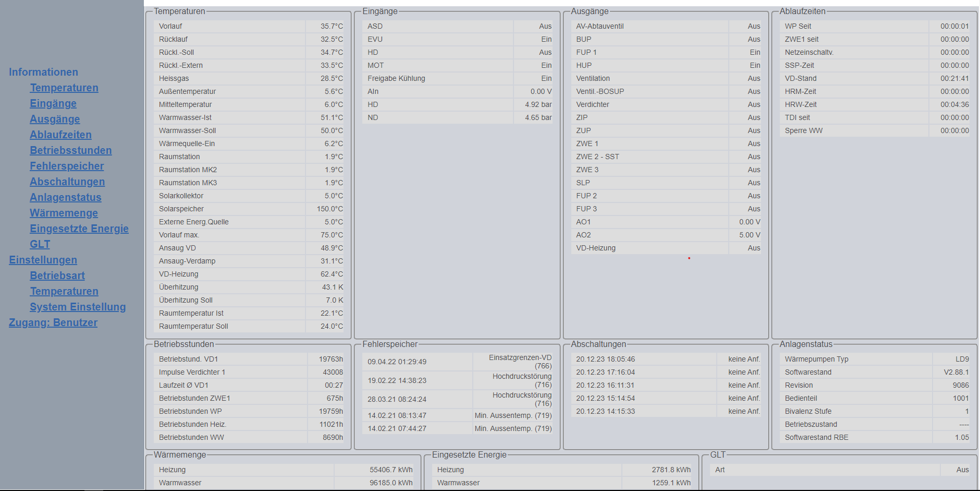This screenshot has width=980, height=491.
Task: Open Abschaltungen from the sidebar
Action: (67, 182)
